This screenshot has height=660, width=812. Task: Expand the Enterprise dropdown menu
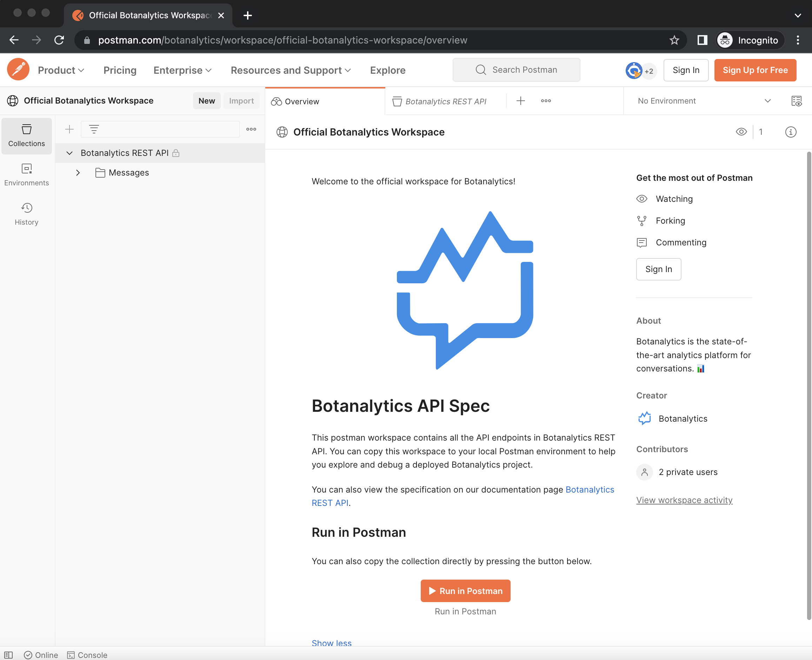click(182, 70)
